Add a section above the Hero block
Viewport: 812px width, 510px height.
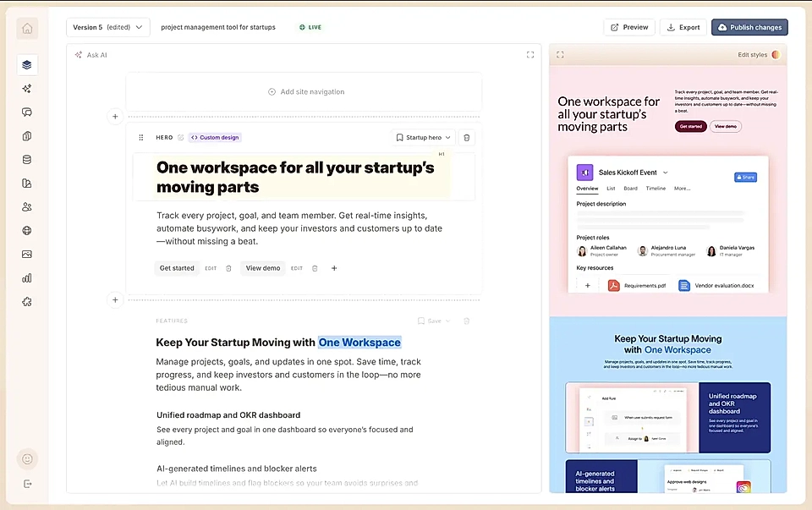(116, 117)
